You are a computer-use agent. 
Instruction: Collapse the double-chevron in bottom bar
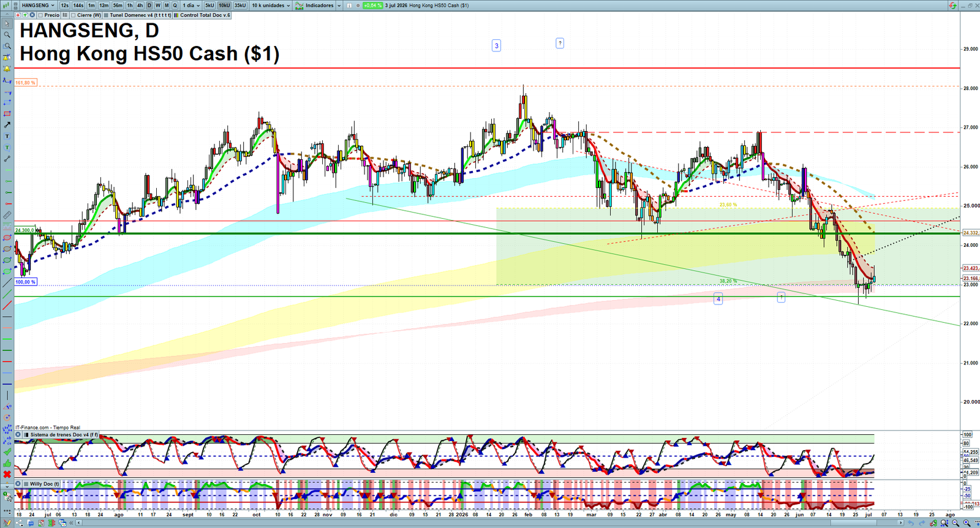point(71,523)
